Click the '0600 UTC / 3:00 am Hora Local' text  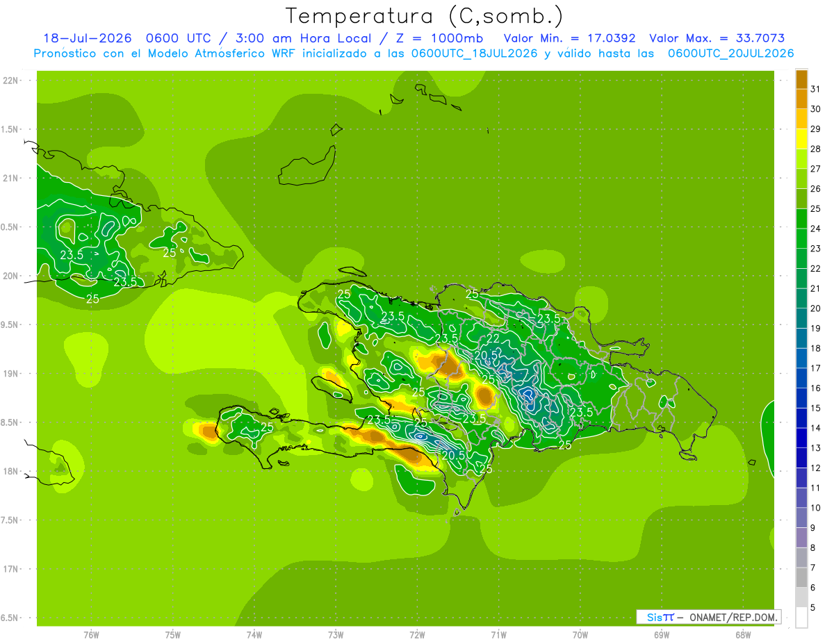point(263,38)
